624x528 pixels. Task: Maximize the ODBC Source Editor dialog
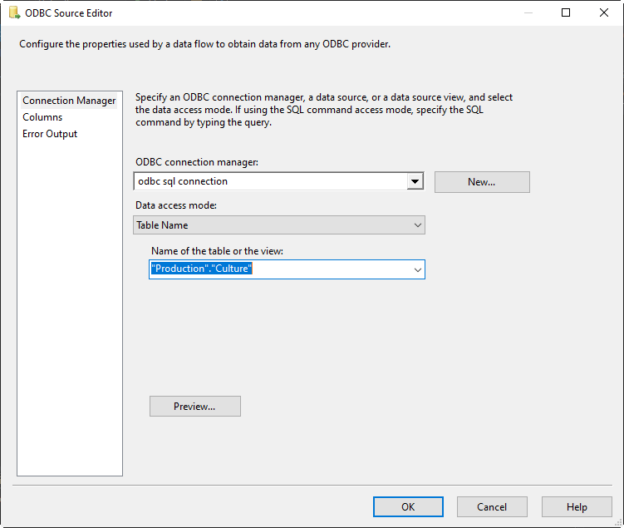[x=566, y=13]
